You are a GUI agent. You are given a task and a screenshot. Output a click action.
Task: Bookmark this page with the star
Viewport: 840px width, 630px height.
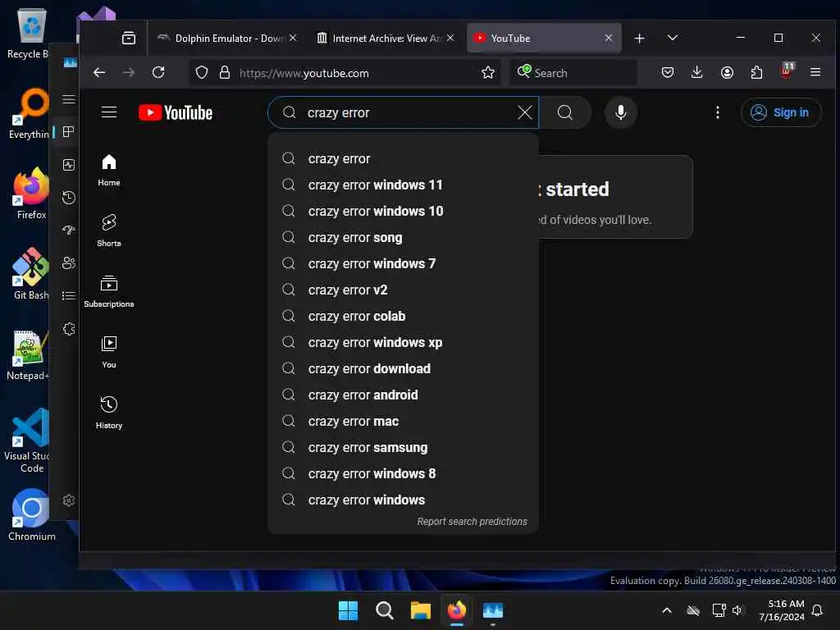487,72
